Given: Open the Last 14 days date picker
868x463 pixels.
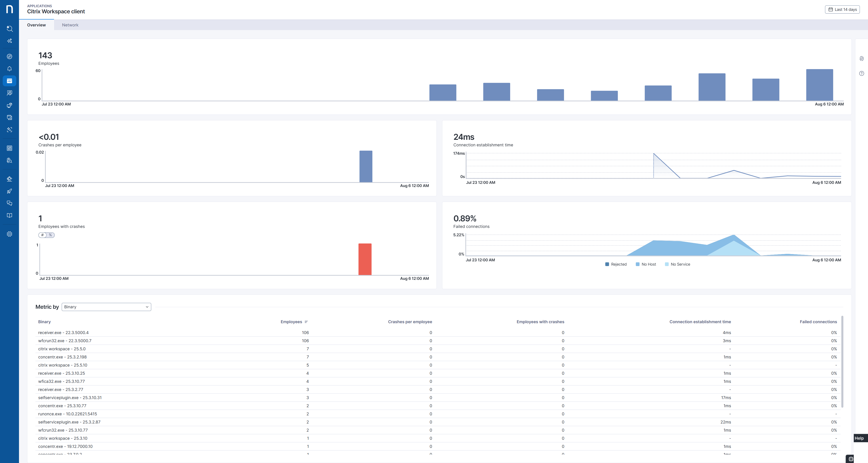Looking at the screenshot, I should (x=842, y=9).
